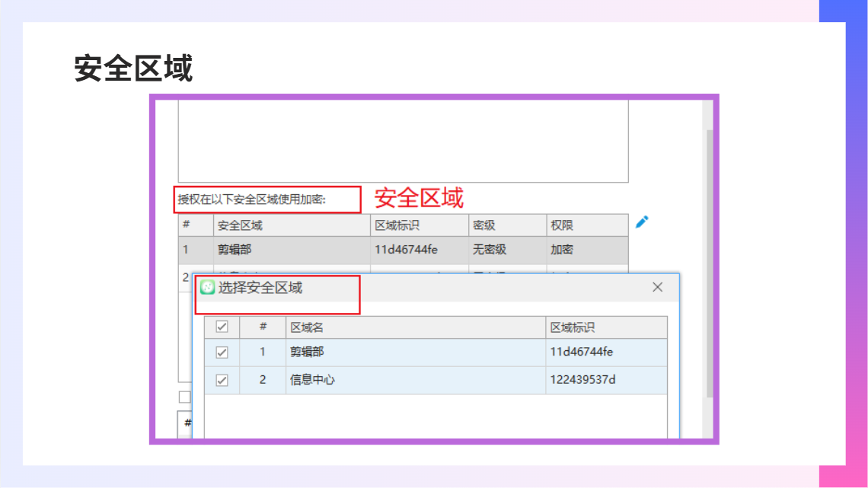Toggle the select-all checkbox in dialog header

coord(222,327)
